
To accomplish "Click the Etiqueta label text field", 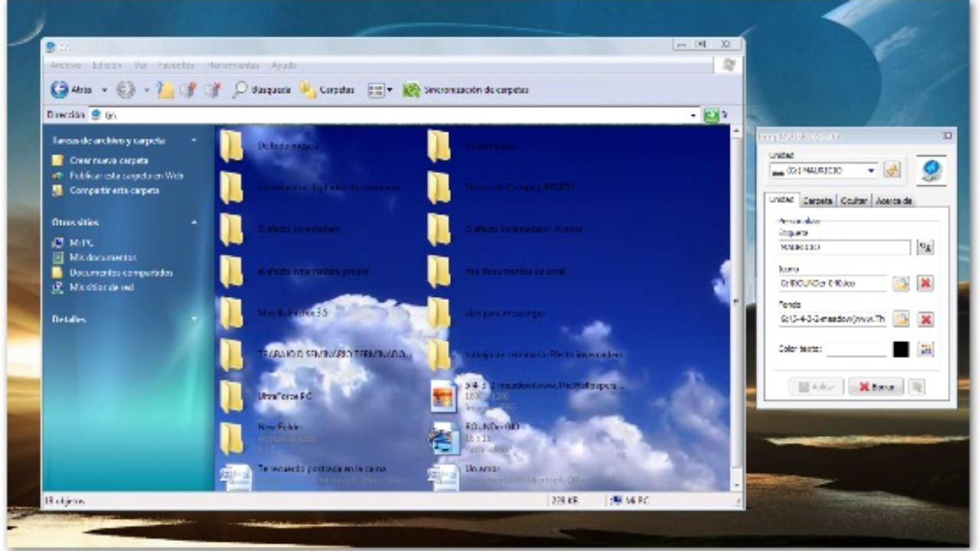I will pos(844,247).
